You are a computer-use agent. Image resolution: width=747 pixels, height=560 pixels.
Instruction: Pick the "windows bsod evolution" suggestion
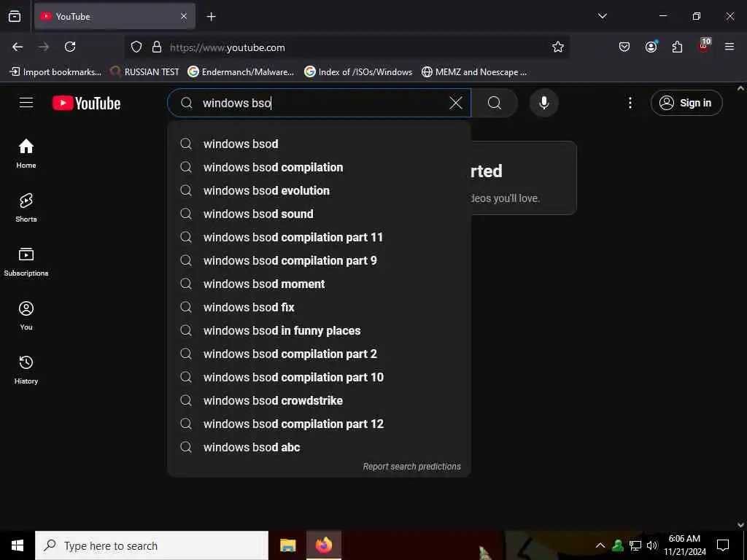320,190
